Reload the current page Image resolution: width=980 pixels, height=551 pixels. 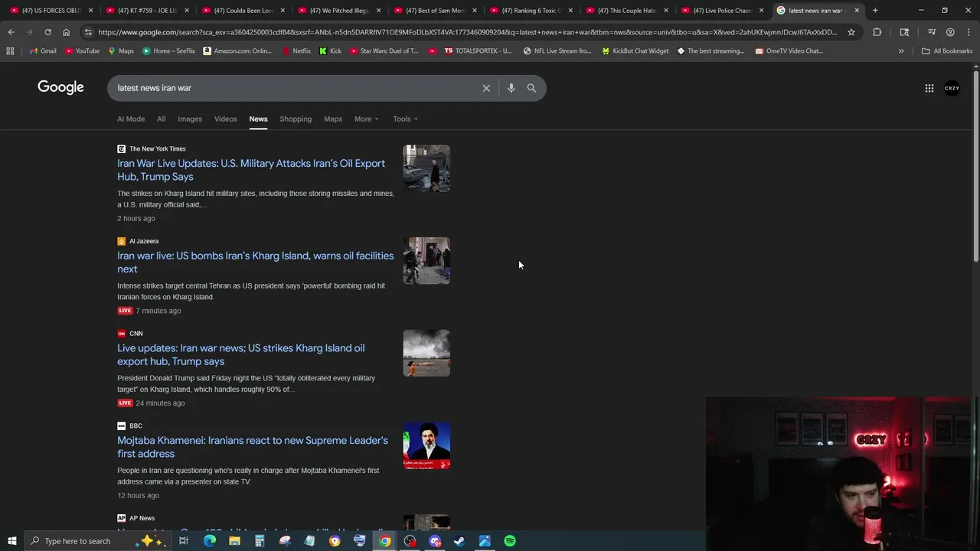click(x=47, y=32)
